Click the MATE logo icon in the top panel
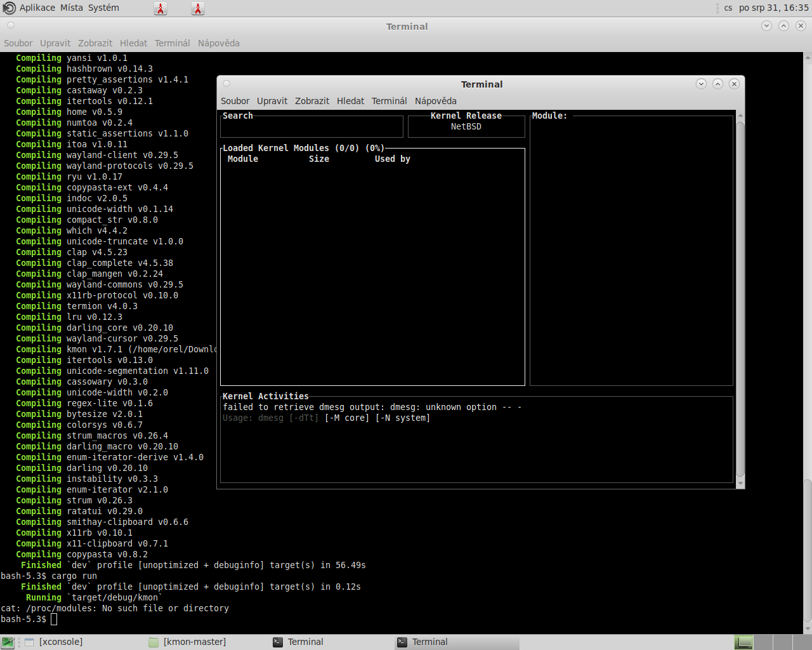Viewport: 812px width, 650px height. pyautogui.click(x=9, y=8)
